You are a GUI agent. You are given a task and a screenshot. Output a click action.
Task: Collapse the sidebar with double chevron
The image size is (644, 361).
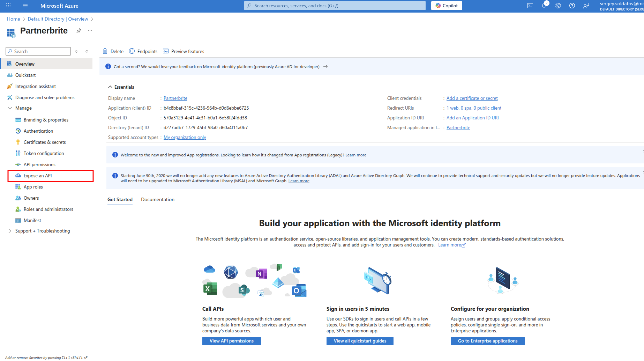coord(87,51)
